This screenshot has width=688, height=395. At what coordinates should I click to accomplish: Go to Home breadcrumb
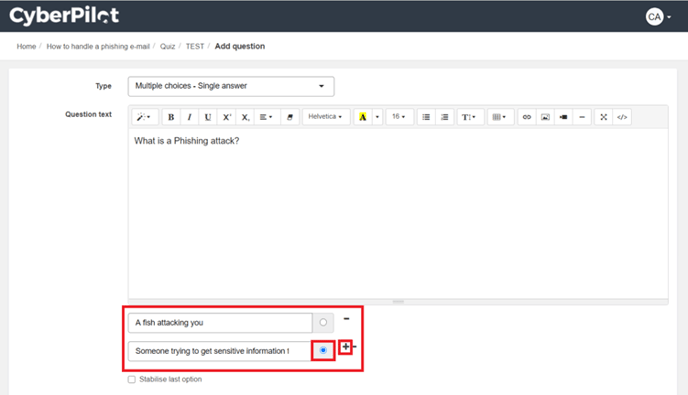click(26, 47)
